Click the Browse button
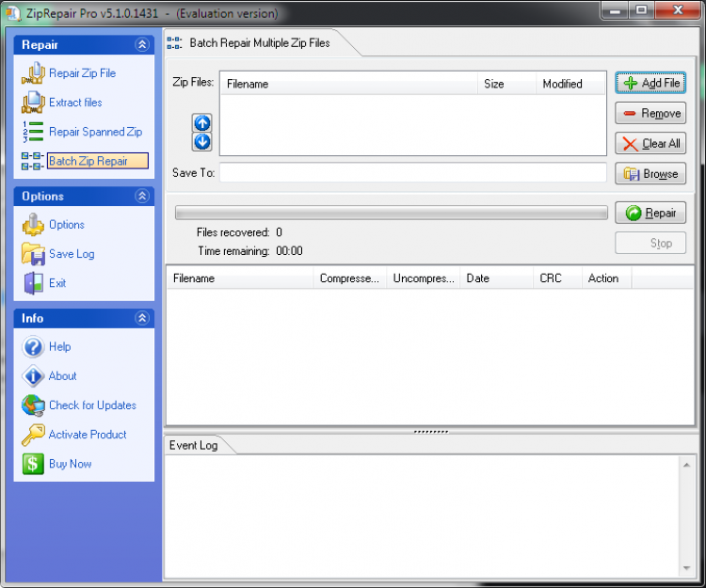Viewport: 706px width, 588px height. (650, 174)
